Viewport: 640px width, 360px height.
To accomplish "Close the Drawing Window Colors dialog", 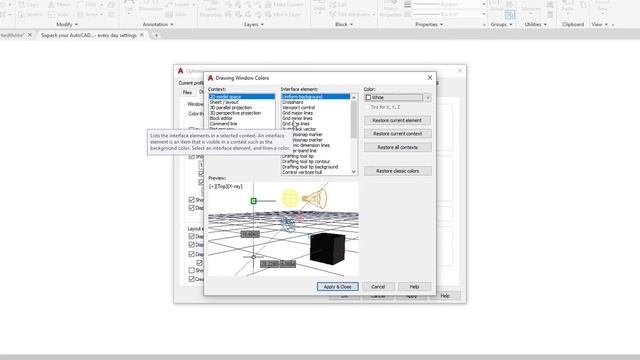I will pos(429,77).
